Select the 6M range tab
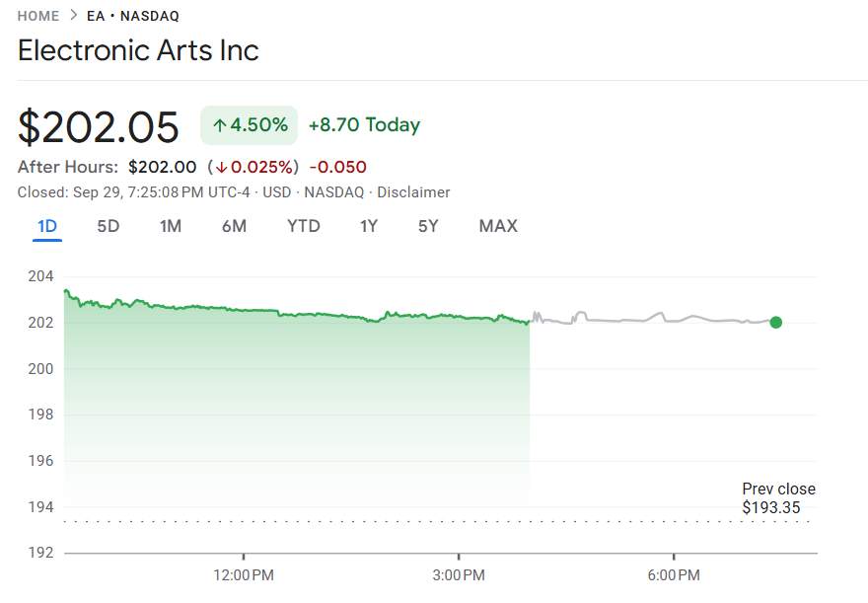The height and width of the screenshot is (603, 868). pyautogui.click(x=234, y=226)
